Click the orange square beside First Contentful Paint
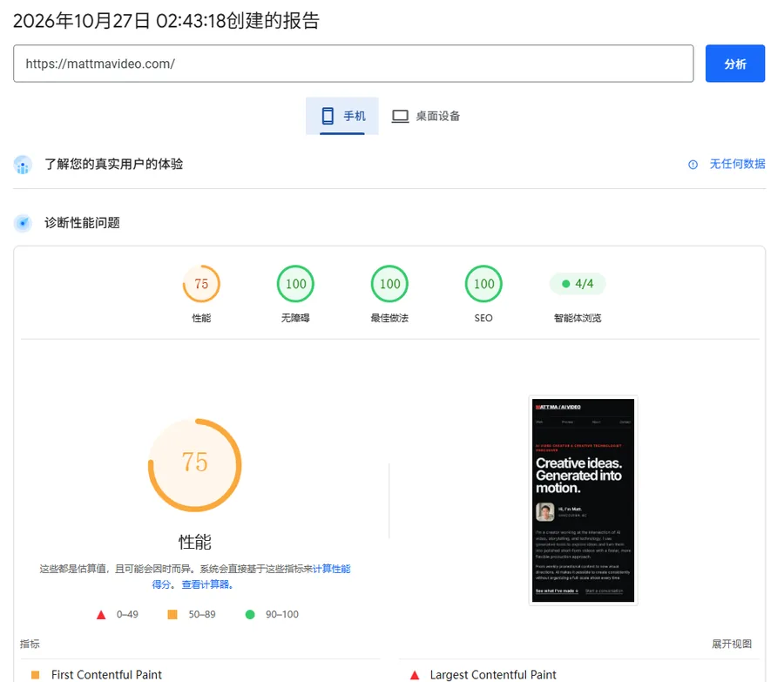Image resolution: width=784 pixels, height=682 pixels. [x=35, y=675]
